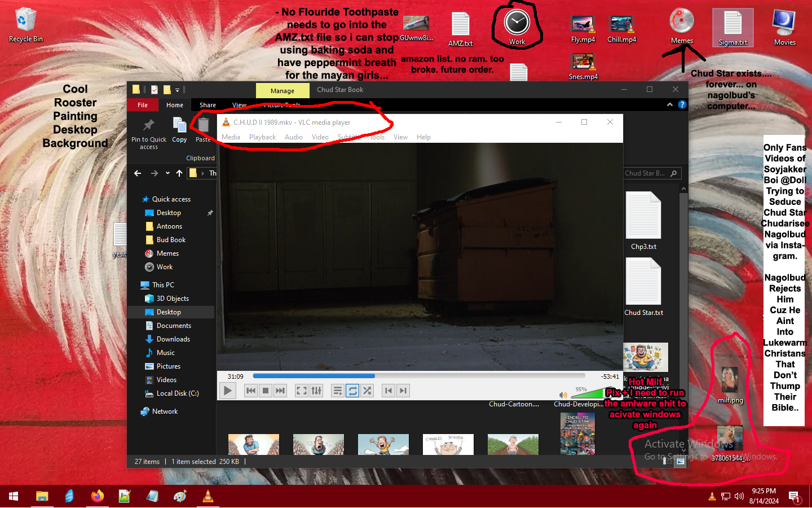
Task: Toggle VLC random shuffle
Action: click(367, 391)
